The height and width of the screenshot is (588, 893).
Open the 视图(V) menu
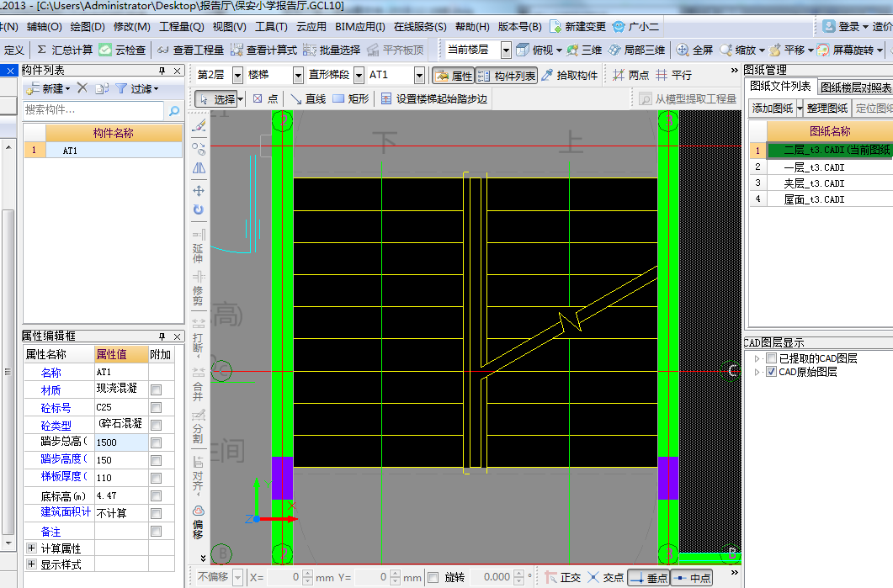pyautogui.click(x=230, y=27)
